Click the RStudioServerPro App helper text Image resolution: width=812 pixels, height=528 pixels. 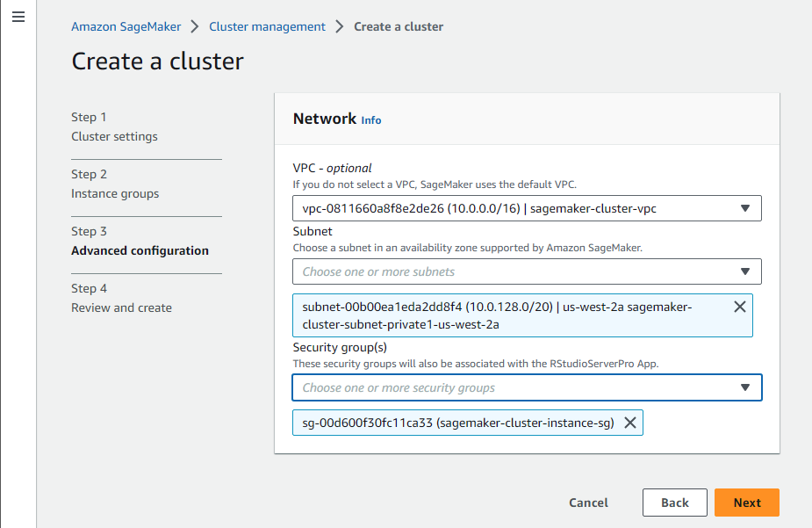pyautogui.click(x=476, y=364)
